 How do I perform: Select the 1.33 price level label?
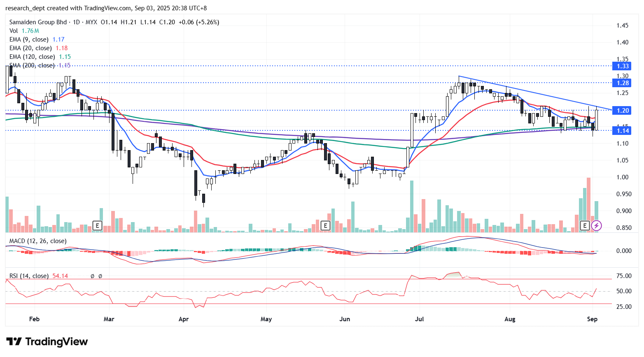point(622,66)
